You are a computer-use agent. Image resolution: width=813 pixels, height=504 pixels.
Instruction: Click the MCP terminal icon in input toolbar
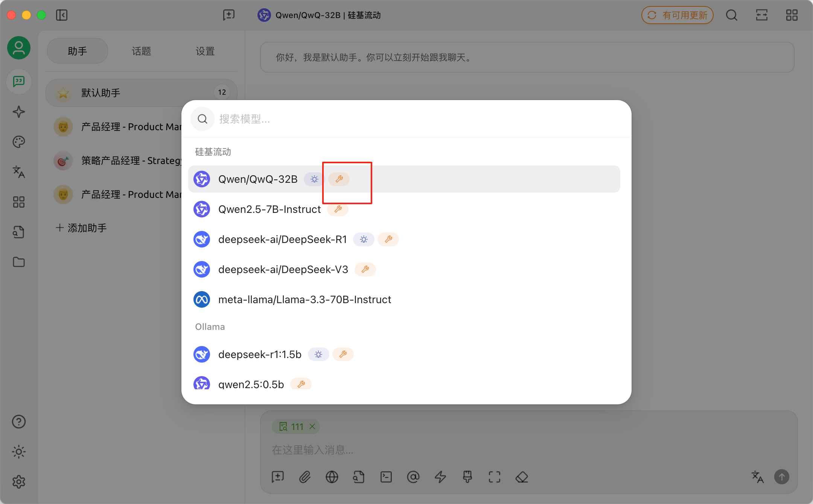pyautogui.click(x=386, y=477)
